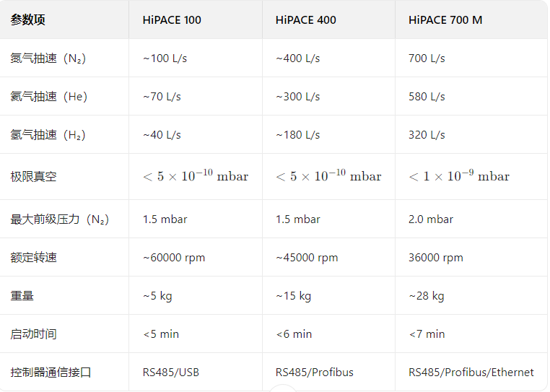Viewport: 550px width, 392px height.
Task: Click the 参数项 header cell
Action: 28,20
